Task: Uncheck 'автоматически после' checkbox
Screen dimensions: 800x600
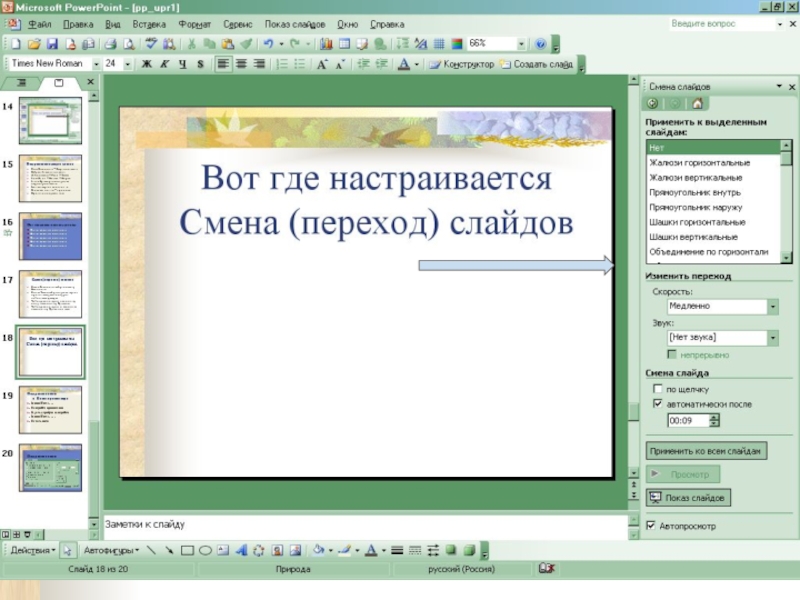Action: pyautogui.click(x=657, y=404)
